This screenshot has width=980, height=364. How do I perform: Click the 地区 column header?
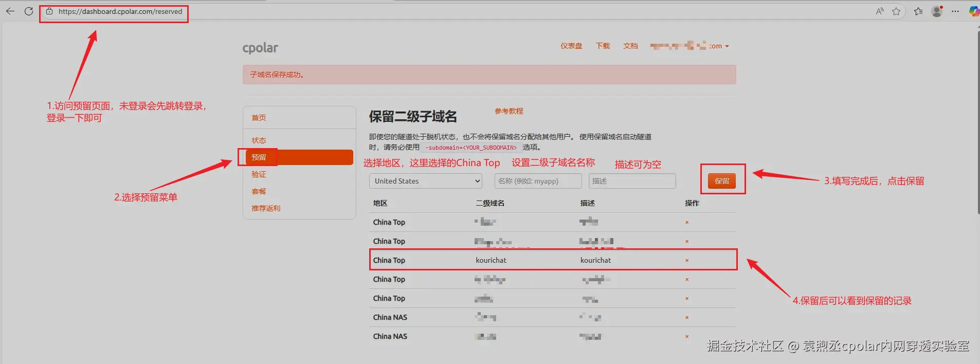380,204
